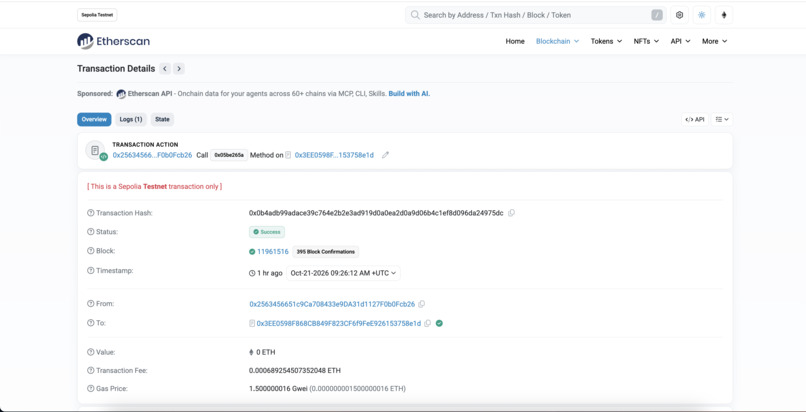This screenshot has height=412, width=806.
Task: Go to the Home page
Action: (515, 41)
